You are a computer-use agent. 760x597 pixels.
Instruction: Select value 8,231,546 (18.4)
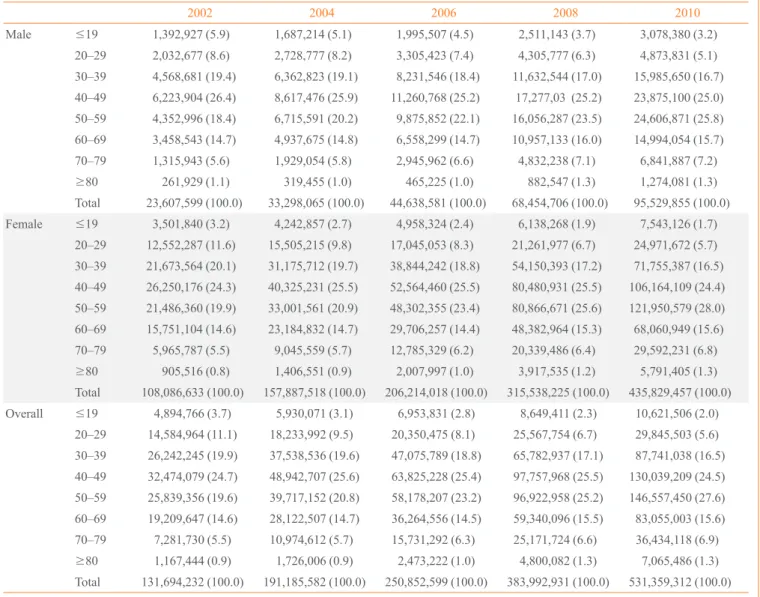point(438,77)
